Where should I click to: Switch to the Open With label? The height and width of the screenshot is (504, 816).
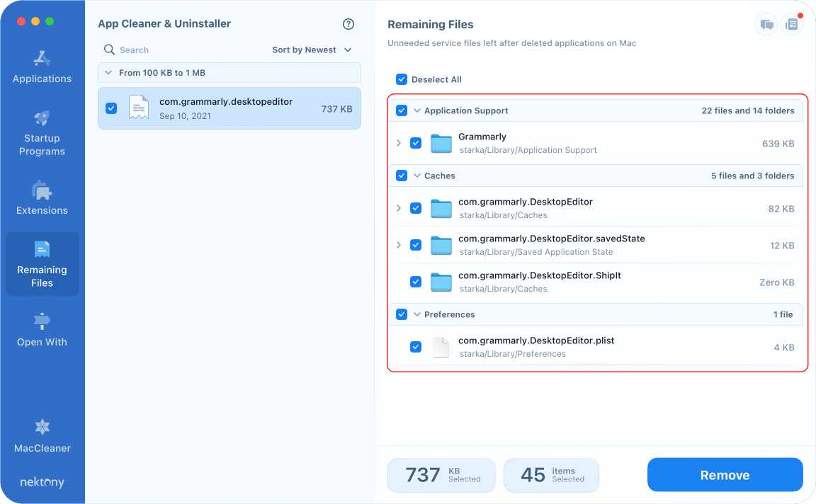click(42, 342)
